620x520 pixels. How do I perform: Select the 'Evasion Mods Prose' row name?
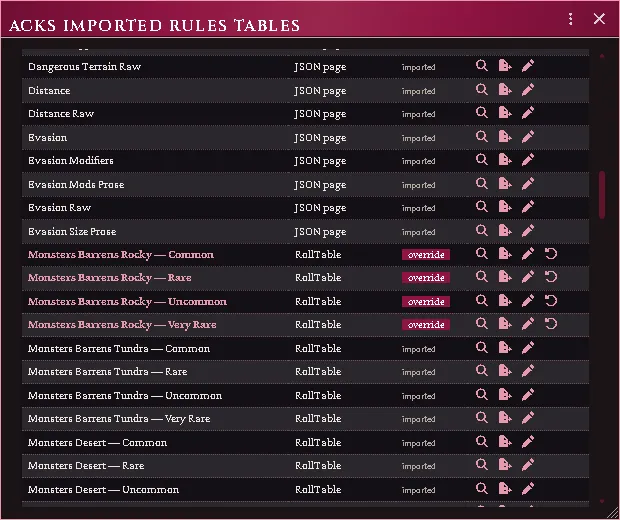coord(76,184)
